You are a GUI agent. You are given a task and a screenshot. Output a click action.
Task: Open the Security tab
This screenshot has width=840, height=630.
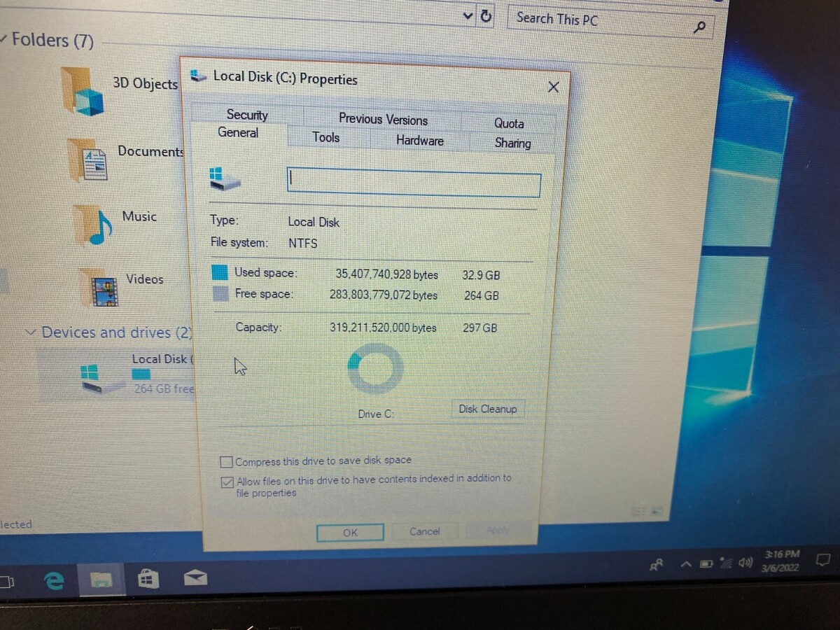click(x=246, y=115)
